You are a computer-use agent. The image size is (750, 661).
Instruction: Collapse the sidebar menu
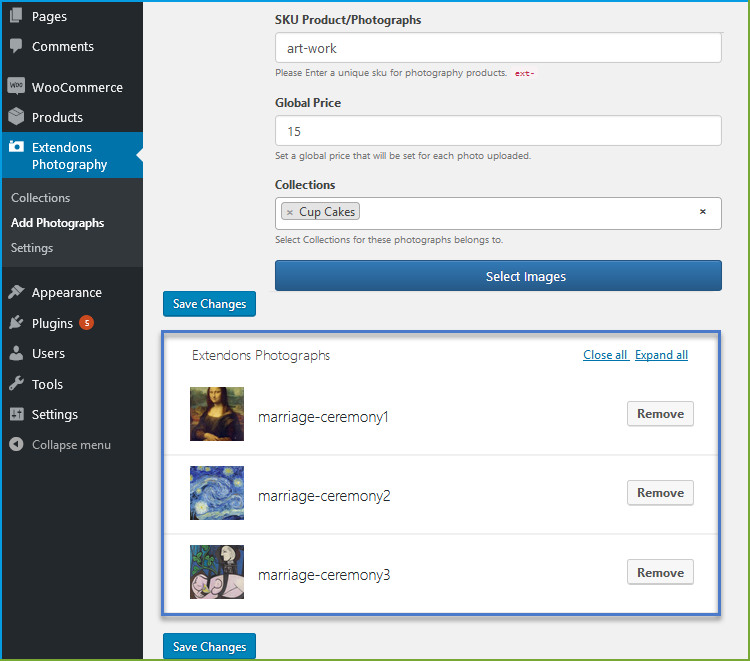(x=60, y=445)
